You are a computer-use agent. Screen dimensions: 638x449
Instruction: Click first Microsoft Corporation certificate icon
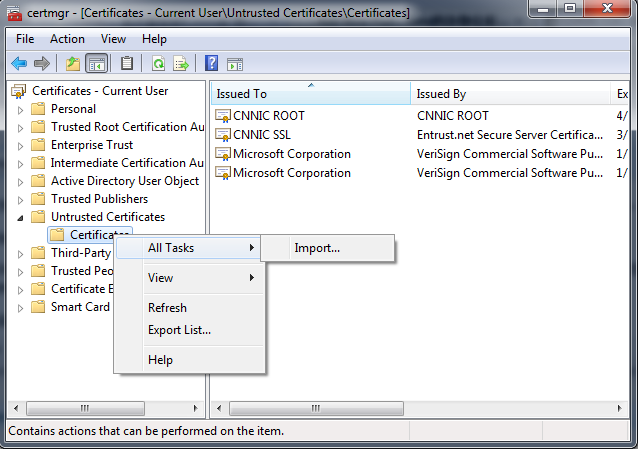(x=223, y=154)
